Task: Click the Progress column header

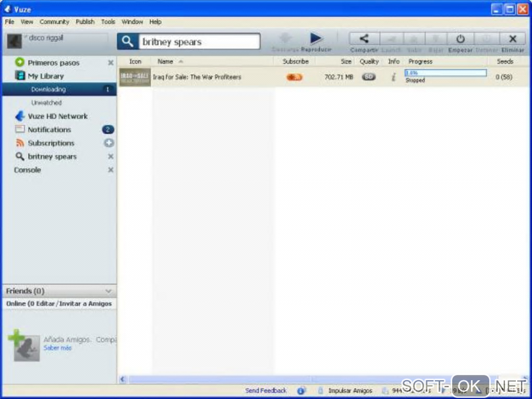Action: [420, 62]
